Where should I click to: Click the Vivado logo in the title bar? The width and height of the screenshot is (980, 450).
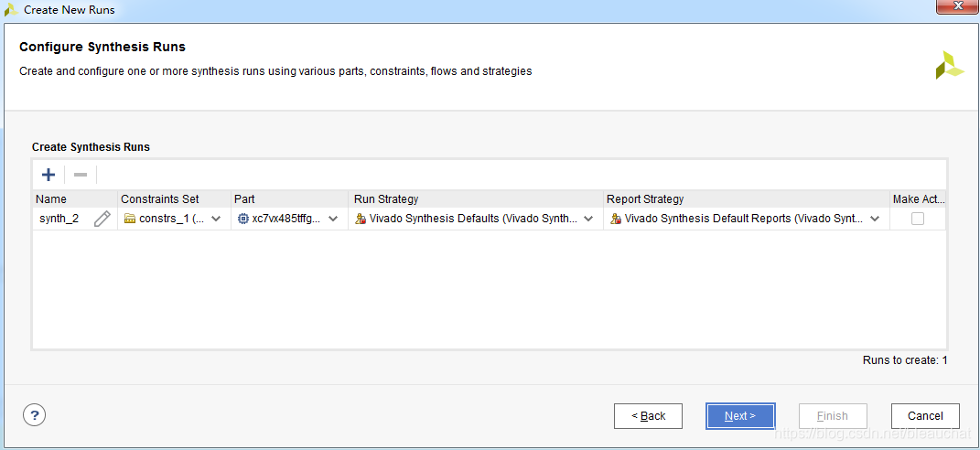[x=11, y=9]
